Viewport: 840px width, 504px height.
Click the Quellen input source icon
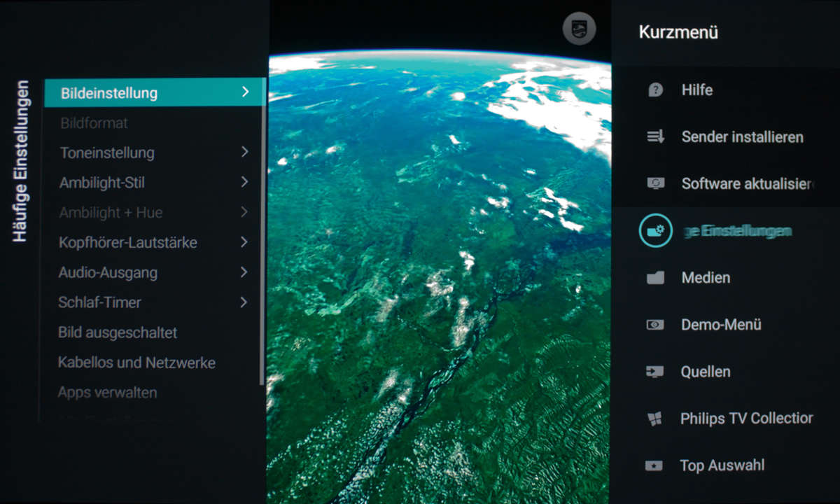tap(654, 372)
